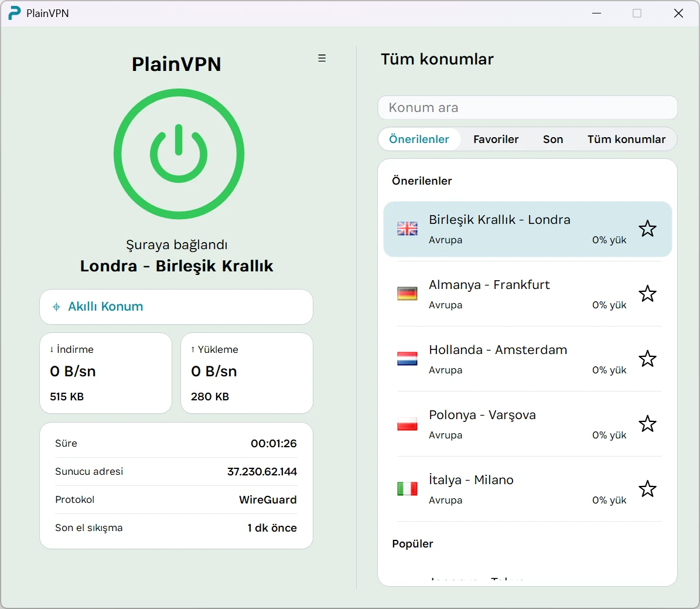
Task: Toggle the green VPN power button
Action: pos(179,154)
